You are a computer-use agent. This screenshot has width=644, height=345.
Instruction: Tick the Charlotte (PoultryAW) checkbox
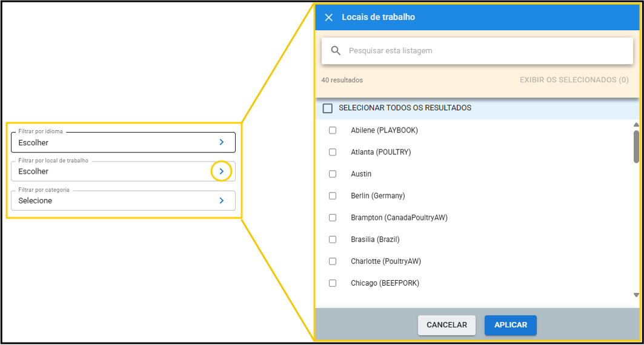[333, 261]
